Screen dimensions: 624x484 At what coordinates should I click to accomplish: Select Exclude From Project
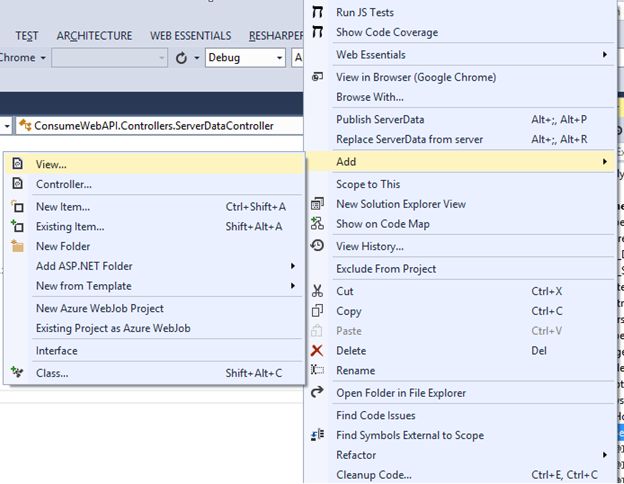[386, 269]
